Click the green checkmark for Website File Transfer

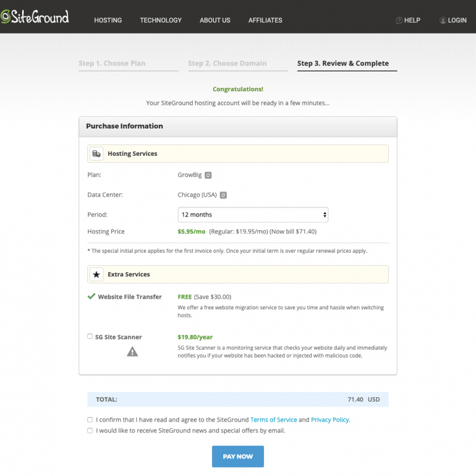91,296
